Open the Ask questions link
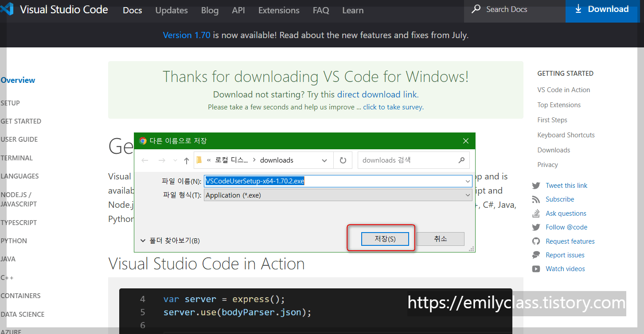 (566, 214)
